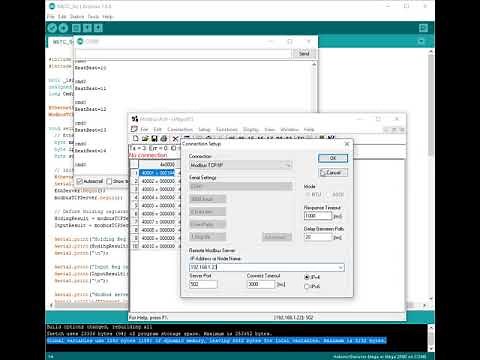Open the Modbus Poll Window menu
The image size is (480, 360).
point(289,129)
